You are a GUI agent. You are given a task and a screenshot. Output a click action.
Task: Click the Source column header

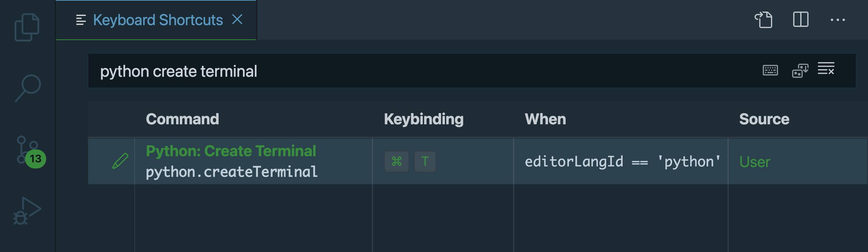point(764,119)
